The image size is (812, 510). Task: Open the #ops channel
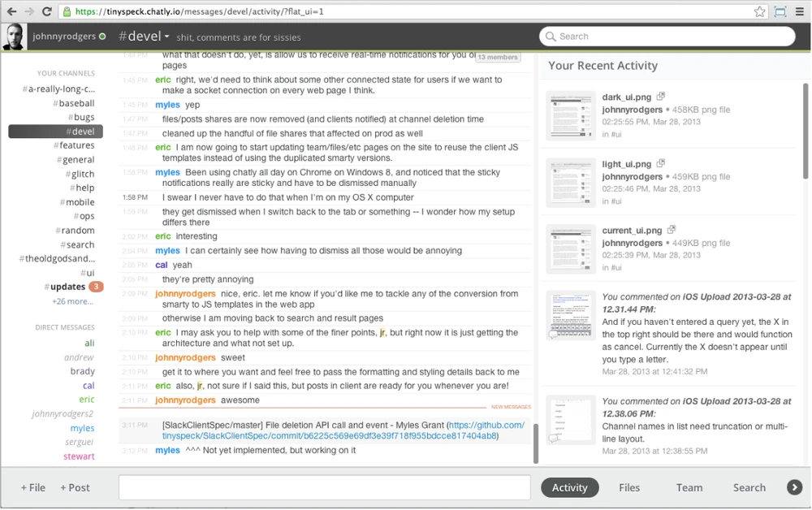(84, 216)
